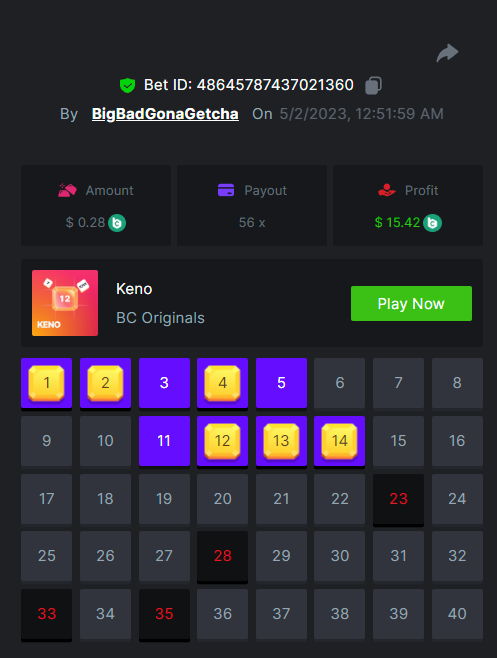
Task: Click the share arrow icon
Action: click(447, 53)
